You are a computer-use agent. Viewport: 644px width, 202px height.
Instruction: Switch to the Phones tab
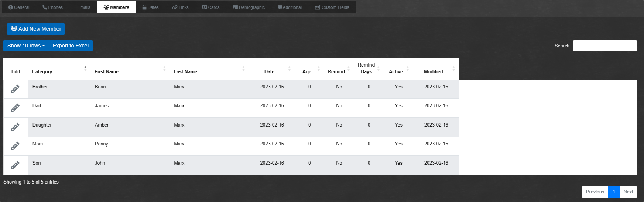(52, 7)
